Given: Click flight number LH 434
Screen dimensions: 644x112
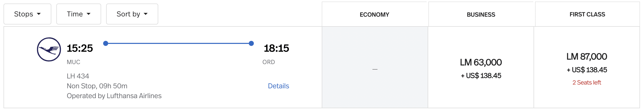Looking at the screenshot, I should click(78, 76).
